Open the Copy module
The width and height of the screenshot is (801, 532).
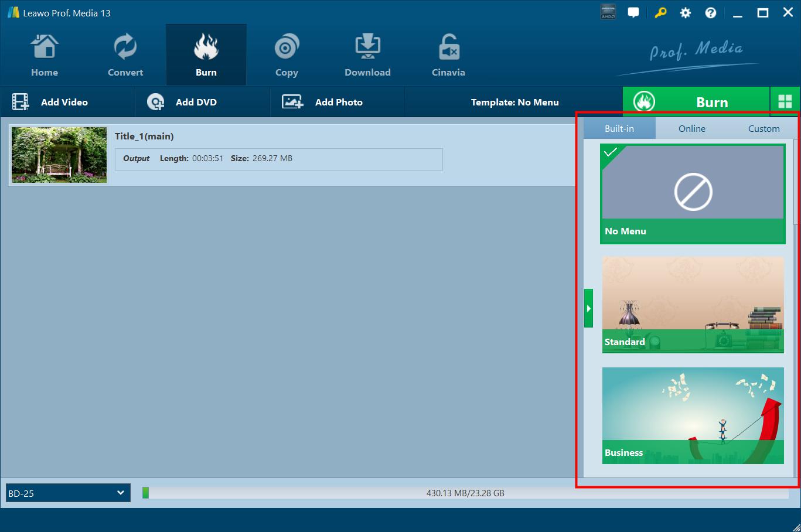tap(287, 56)
